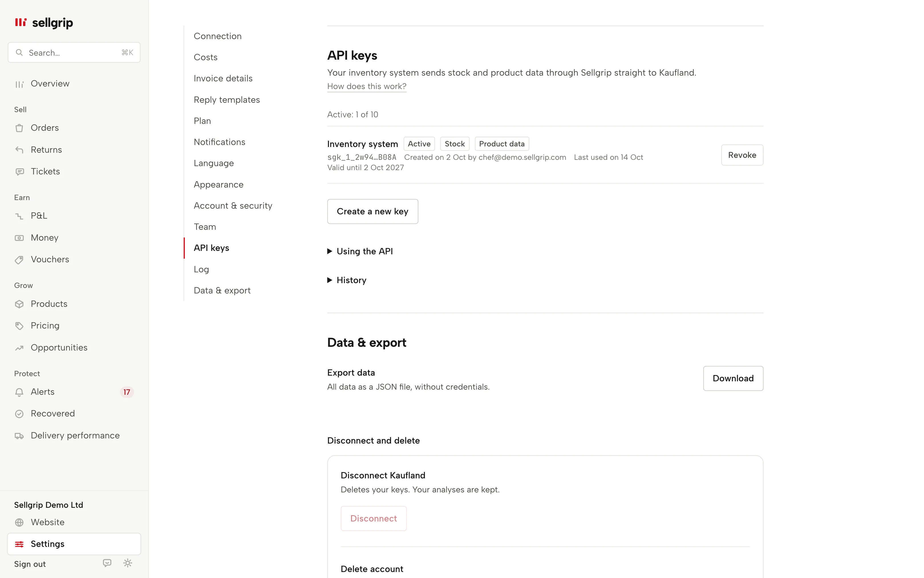Click the Opportunities trend icon
Image resolution: width=924 pixels, height=578 pixels.
[x=19, y=348]
